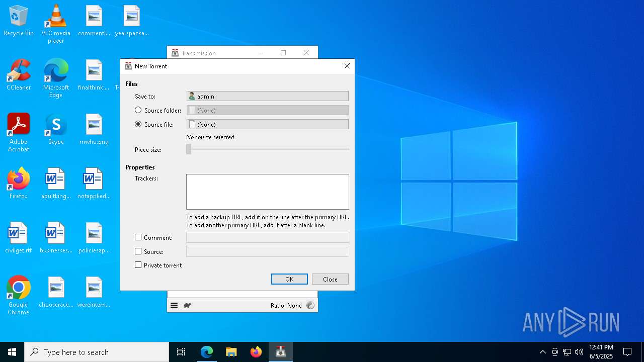This screenshot has width=644, height=362.
Task: Click the Windows taskbar search box
Action: (x=97, y=352)
